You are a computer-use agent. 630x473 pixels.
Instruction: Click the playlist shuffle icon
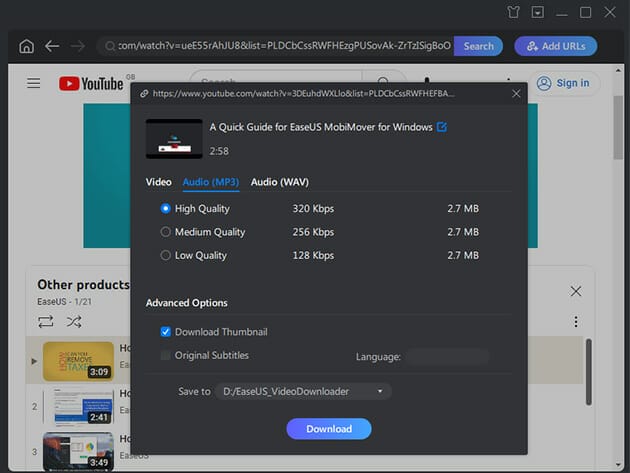tap(74, 321)
